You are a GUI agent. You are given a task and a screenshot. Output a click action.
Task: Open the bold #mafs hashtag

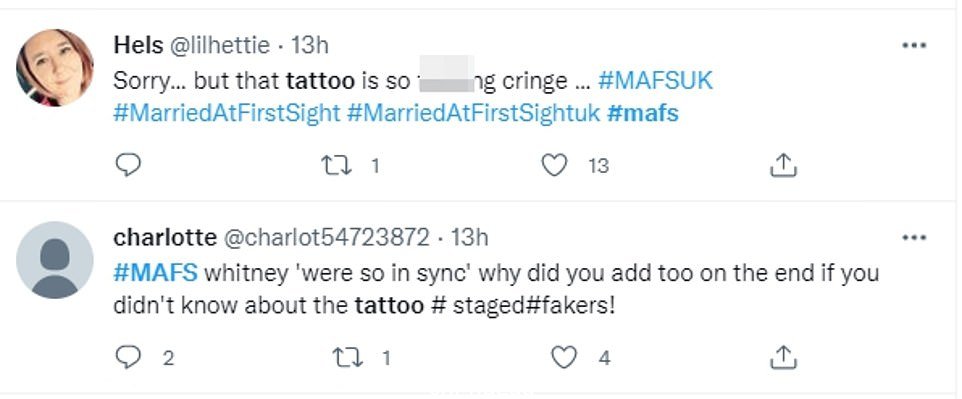[642, 114]
